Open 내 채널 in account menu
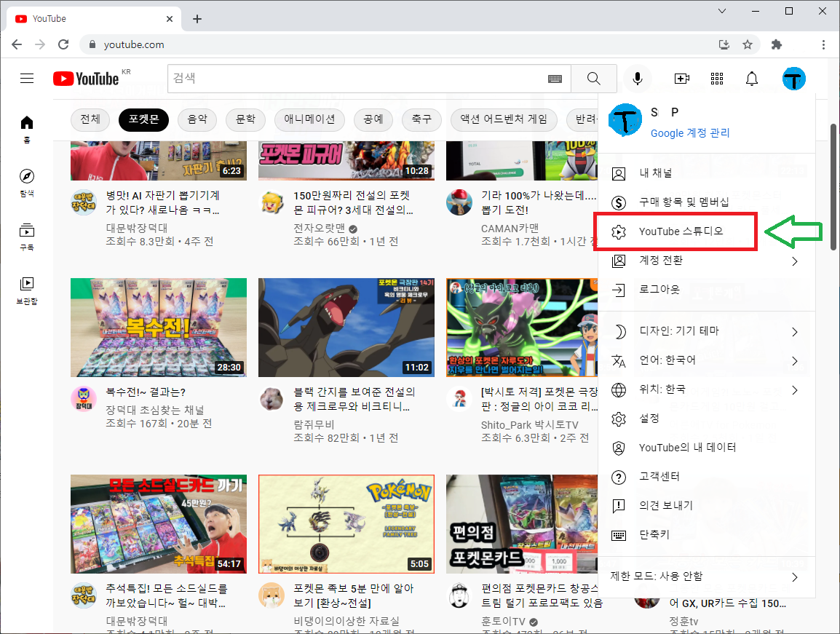This screenshot has width=840, height=634. click(x=707, y=173)
